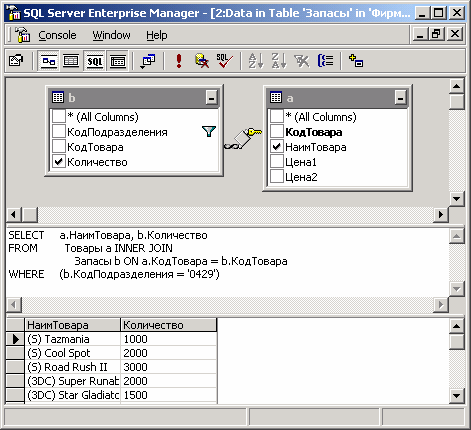Toggle the Show Results Pane button
The image size is (471, 430).
pyautogui.click(x=117, y=61)
